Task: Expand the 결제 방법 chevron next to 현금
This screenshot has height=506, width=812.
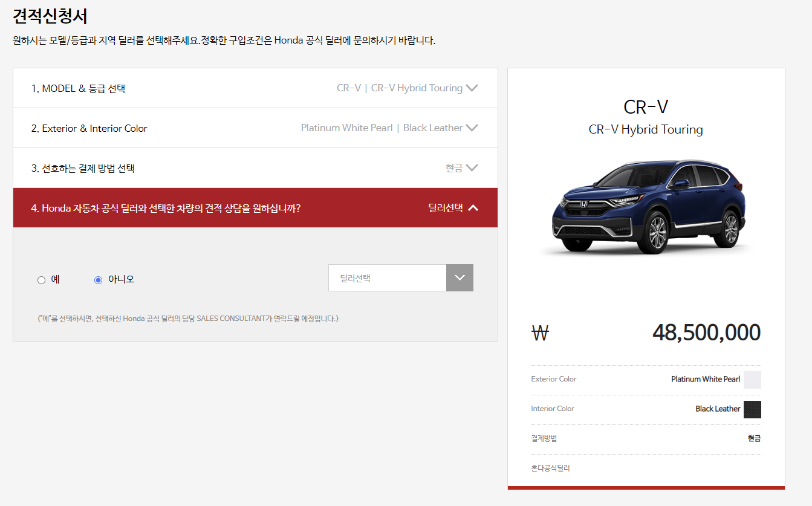Action: point(472,168)
